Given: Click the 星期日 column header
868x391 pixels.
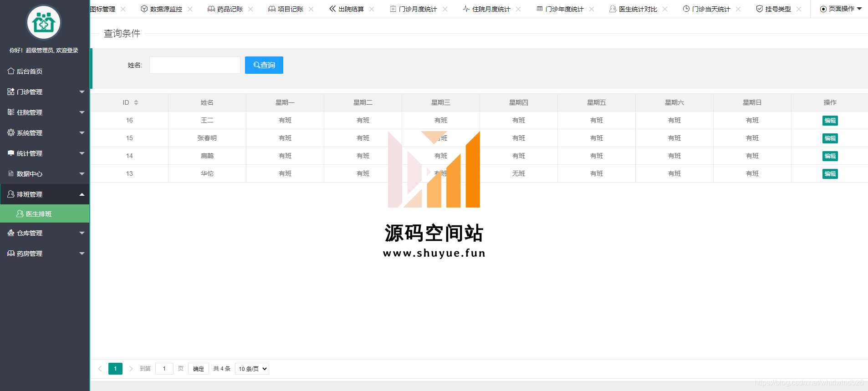Looking at the screenshot, I should [x=752, y=102].
